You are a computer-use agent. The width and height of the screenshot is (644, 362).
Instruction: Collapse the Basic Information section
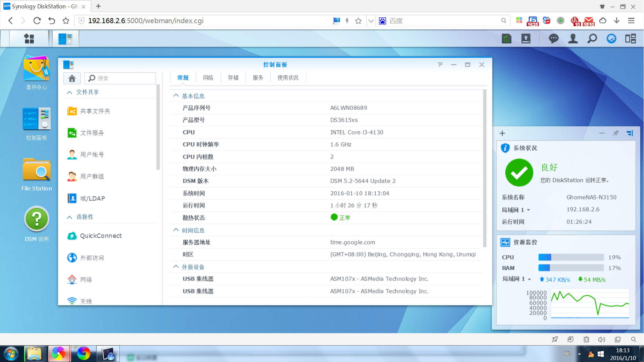[176, 96]
